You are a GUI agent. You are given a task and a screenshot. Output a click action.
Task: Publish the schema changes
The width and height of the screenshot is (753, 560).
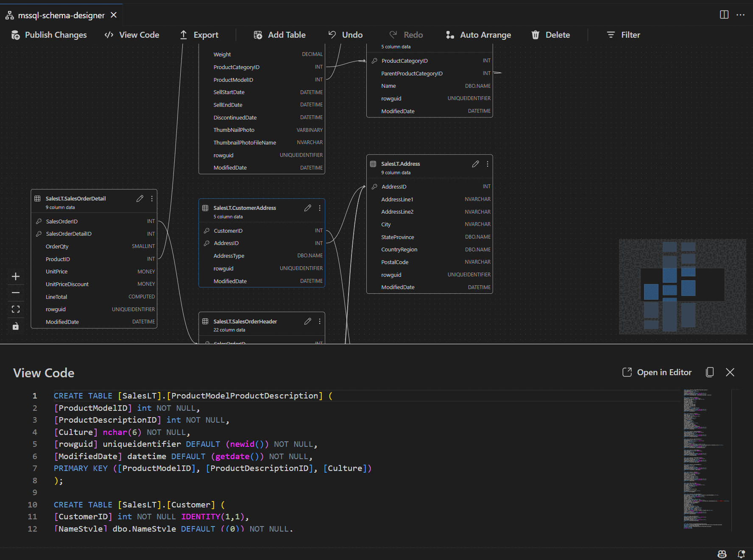click(48, 35)
